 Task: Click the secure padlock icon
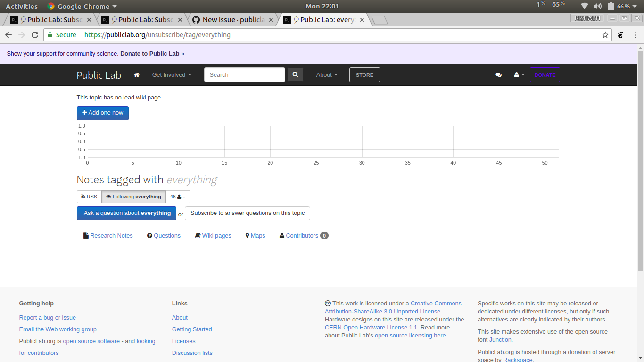[50, 35]
